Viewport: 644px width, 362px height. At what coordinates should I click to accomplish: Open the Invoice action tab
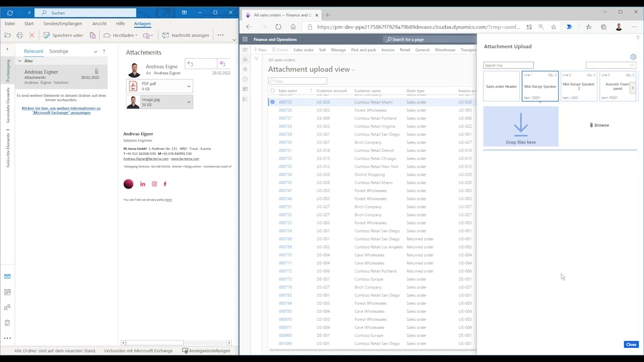pyautogui.click(x=388, y=50)
